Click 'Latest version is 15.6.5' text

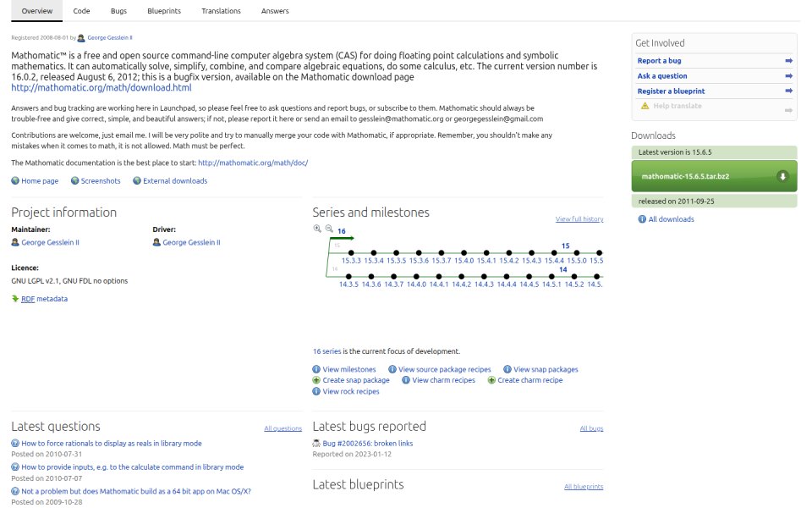[675, 152]
